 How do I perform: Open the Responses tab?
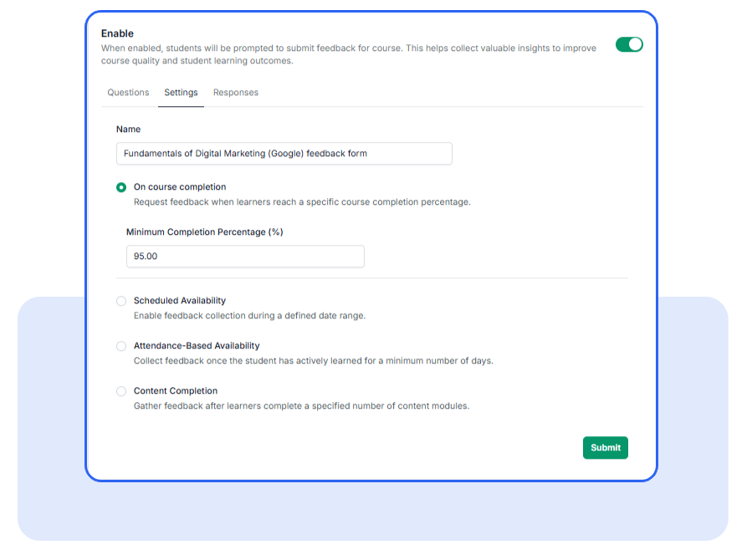235,92
